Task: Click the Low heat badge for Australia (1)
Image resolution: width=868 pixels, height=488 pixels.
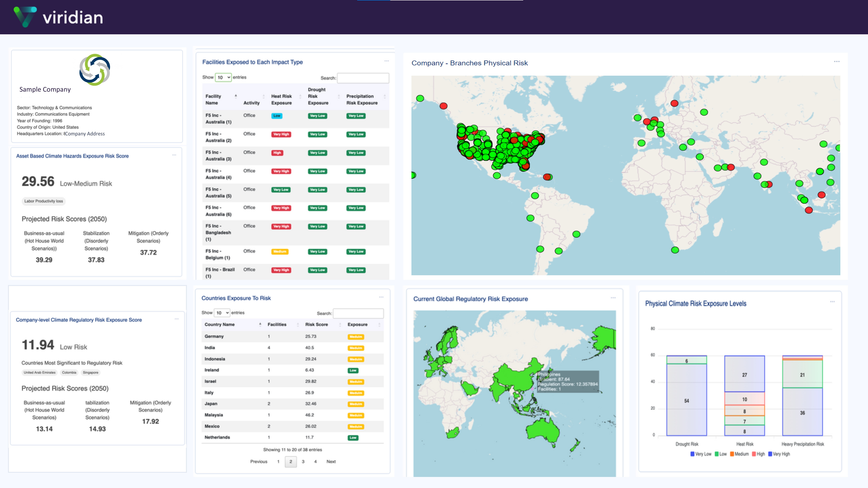Action: (x=277, y=116)
